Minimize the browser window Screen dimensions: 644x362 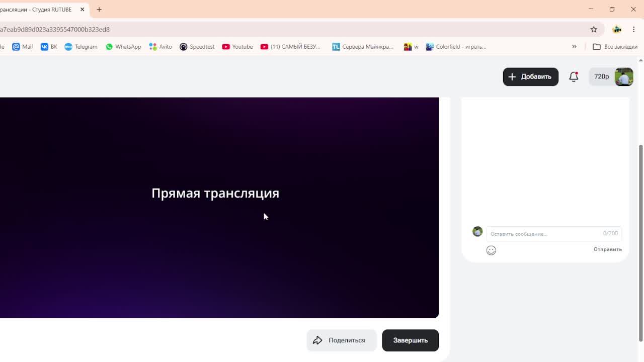591,9
